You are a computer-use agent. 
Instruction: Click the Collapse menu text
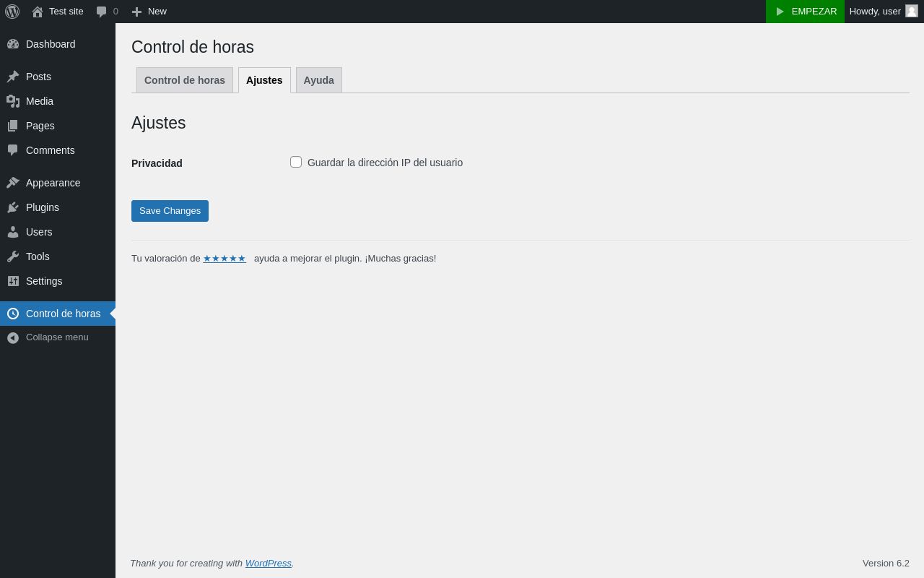(x=57, y=337)
